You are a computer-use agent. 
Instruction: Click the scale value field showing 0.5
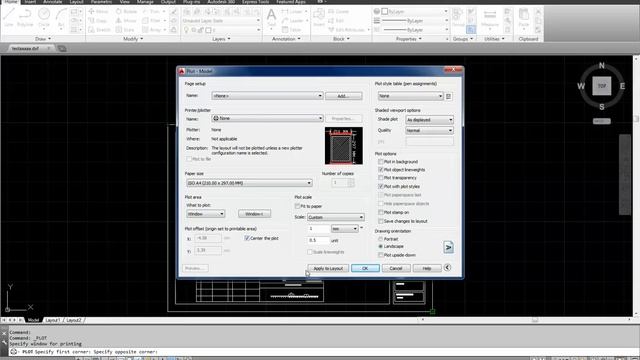pyautogui.click(x=318, y=241)
